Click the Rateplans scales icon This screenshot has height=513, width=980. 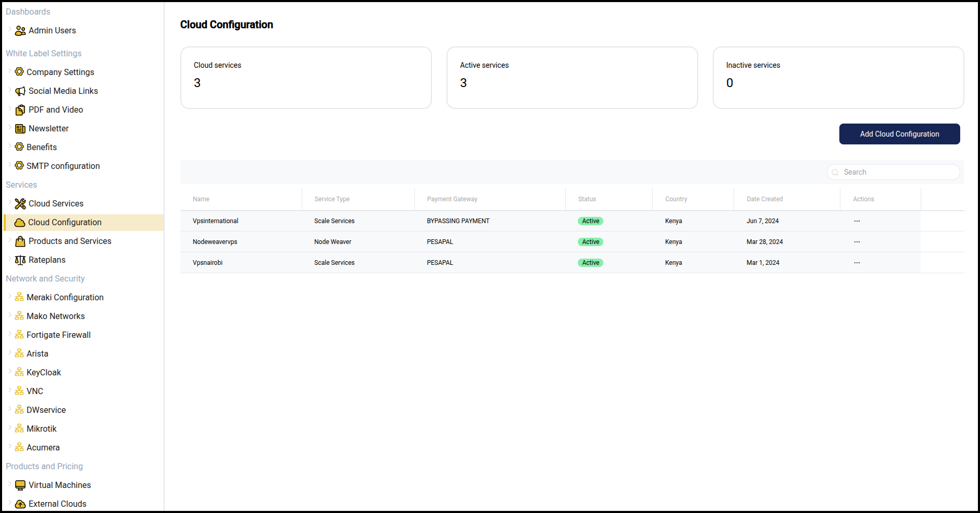(x=20, y=260)
